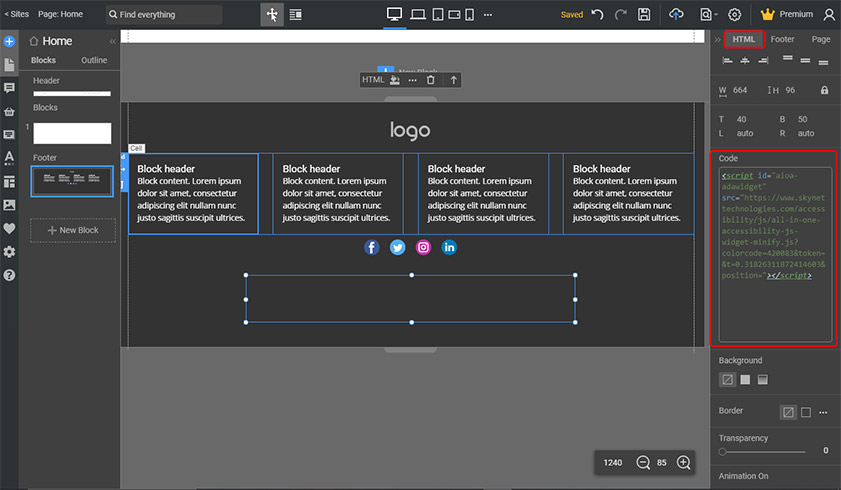841x490 pixels.
Task: Open site settings gear in top bar
Action: 735,14
